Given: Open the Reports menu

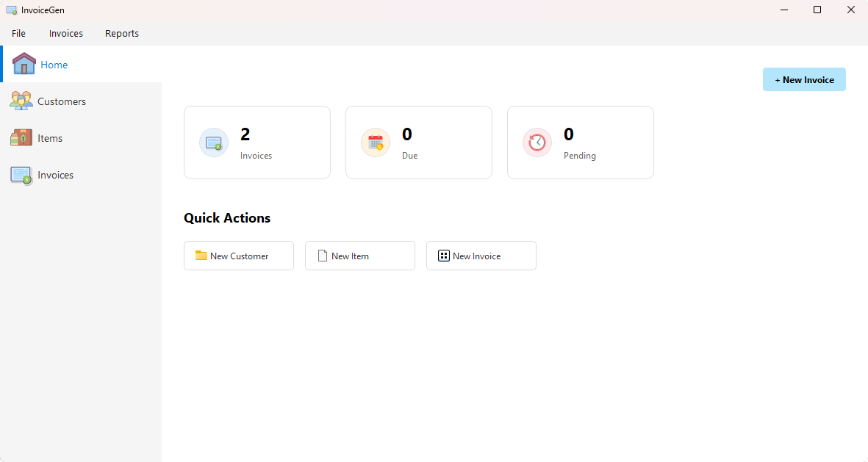Looking at the screenshot, I should pyautogui.click(x=122, y=33).
